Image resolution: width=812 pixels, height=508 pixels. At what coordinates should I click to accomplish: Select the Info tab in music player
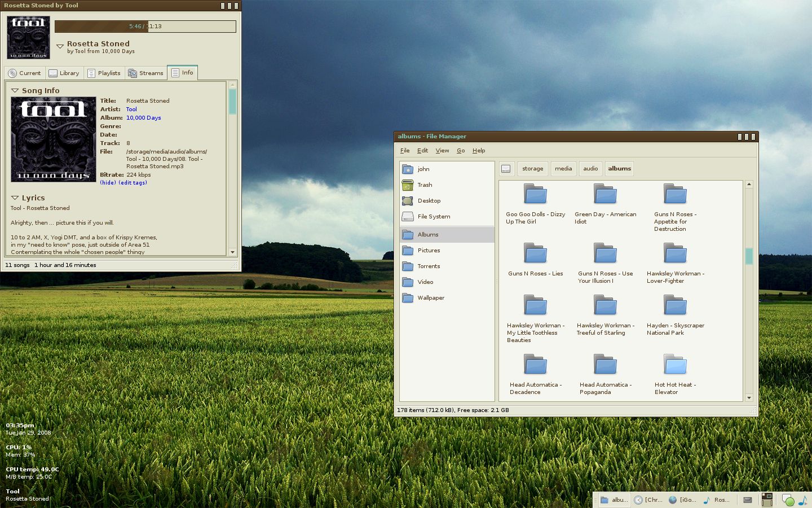(182, 72)
